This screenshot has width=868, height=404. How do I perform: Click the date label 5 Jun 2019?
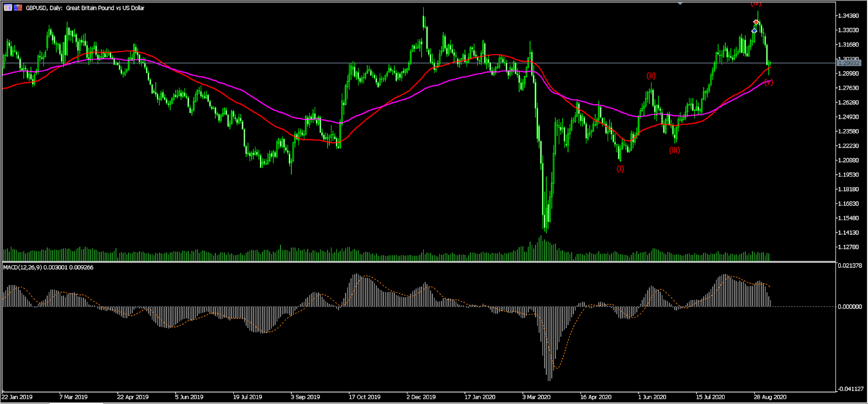tap(189, 397)
